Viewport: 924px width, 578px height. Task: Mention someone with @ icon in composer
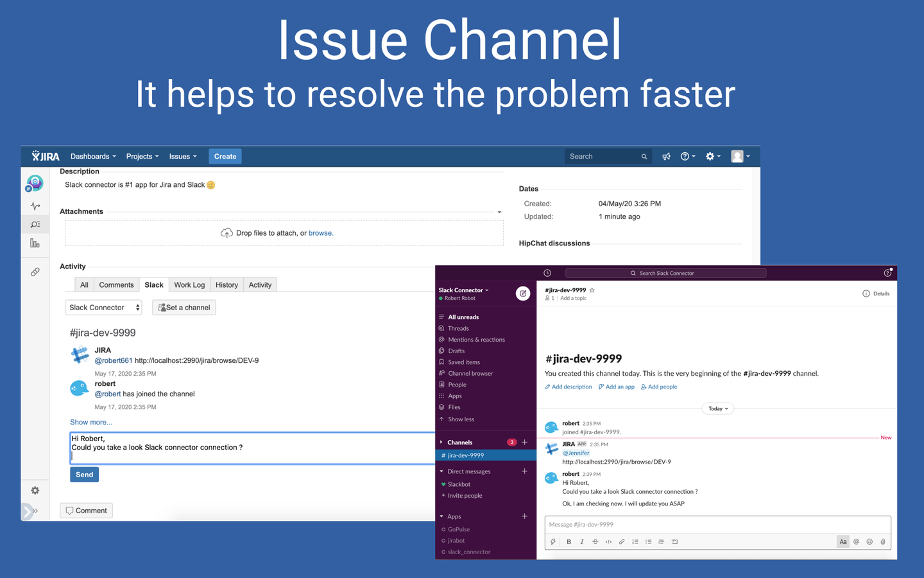coord(856,541)
